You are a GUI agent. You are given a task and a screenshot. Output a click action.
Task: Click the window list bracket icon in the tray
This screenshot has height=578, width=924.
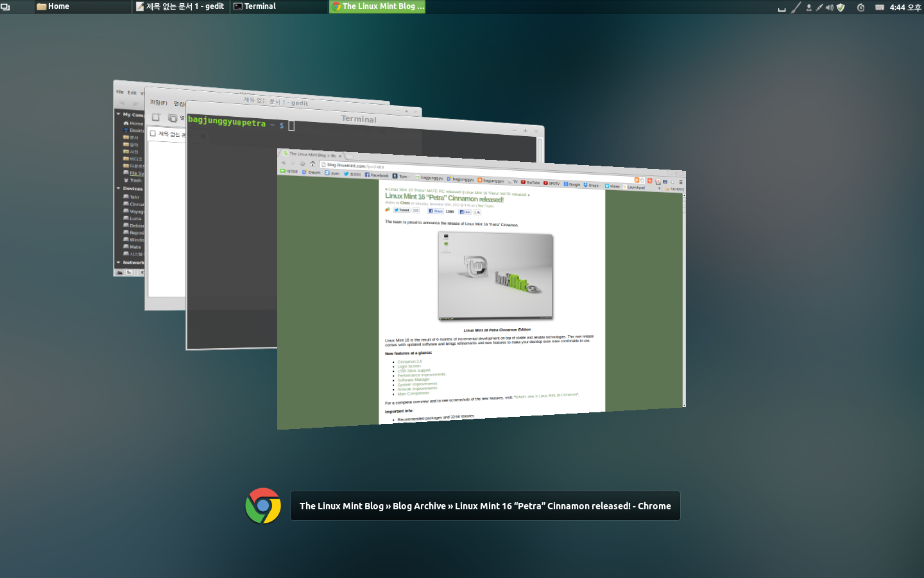[x=782, y=9]
